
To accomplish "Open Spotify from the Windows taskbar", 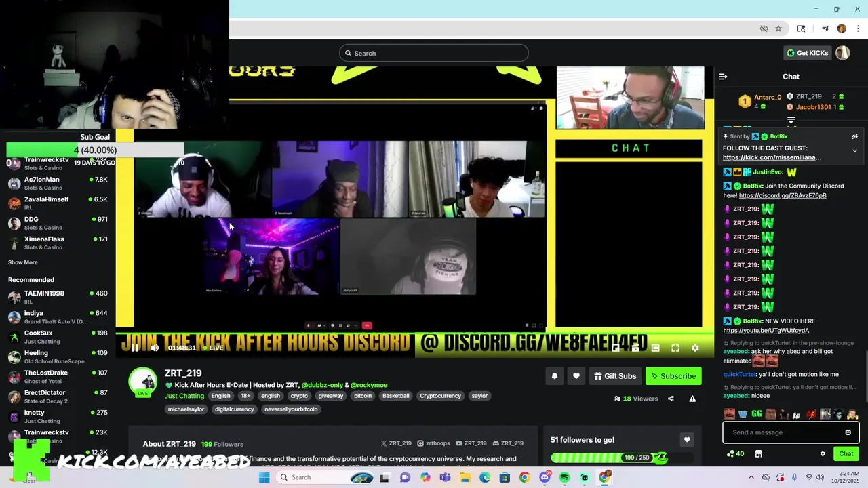I will coord(564,477).
